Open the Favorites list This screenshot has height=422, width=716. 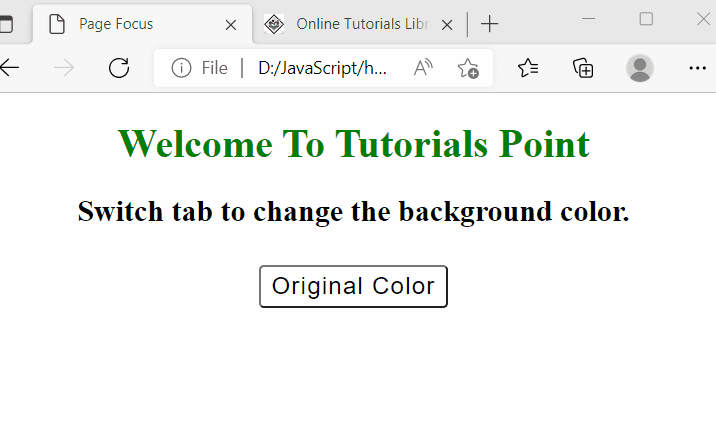[528, 68]
